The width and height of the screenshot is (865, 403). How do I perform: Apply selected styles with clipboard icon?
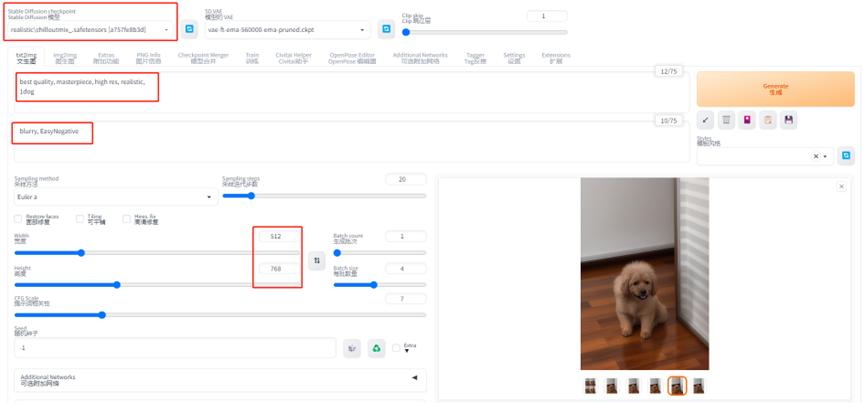pyautogui.click(x=768, y=120)
